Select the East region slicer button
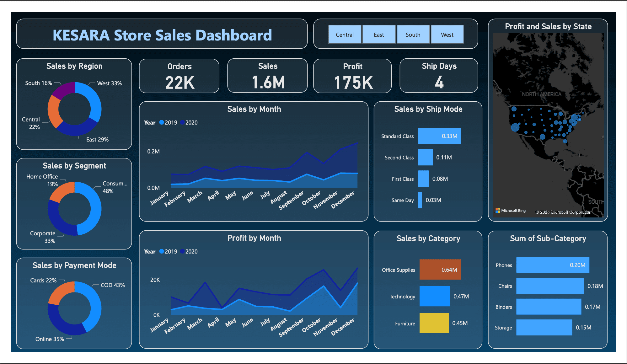This screenshot has height=364, width=627. coord(379,35)
